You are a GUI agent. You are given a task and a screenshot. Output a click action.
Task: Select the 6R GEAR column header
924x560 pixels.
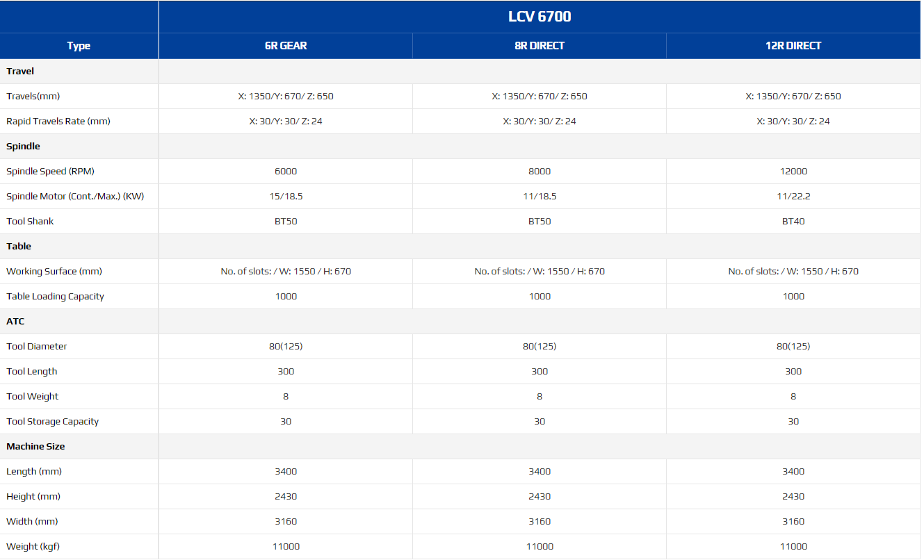coord(286,46)
